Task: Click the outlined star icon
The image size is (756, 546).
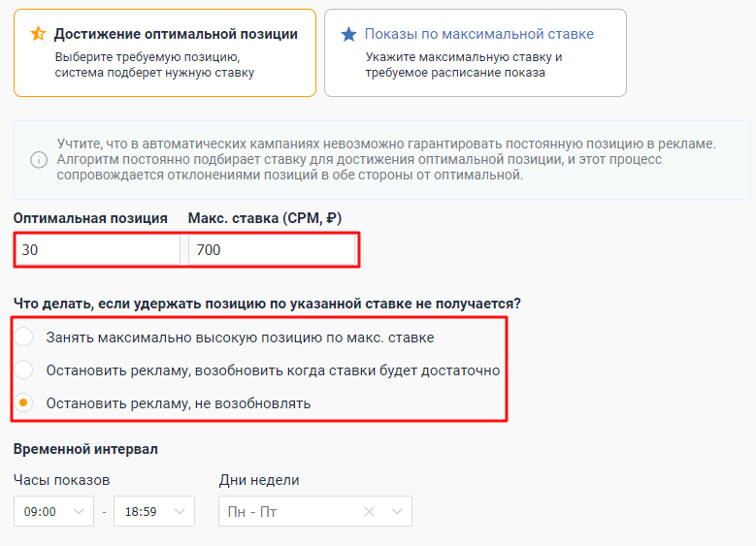Action: coord(38,34)
